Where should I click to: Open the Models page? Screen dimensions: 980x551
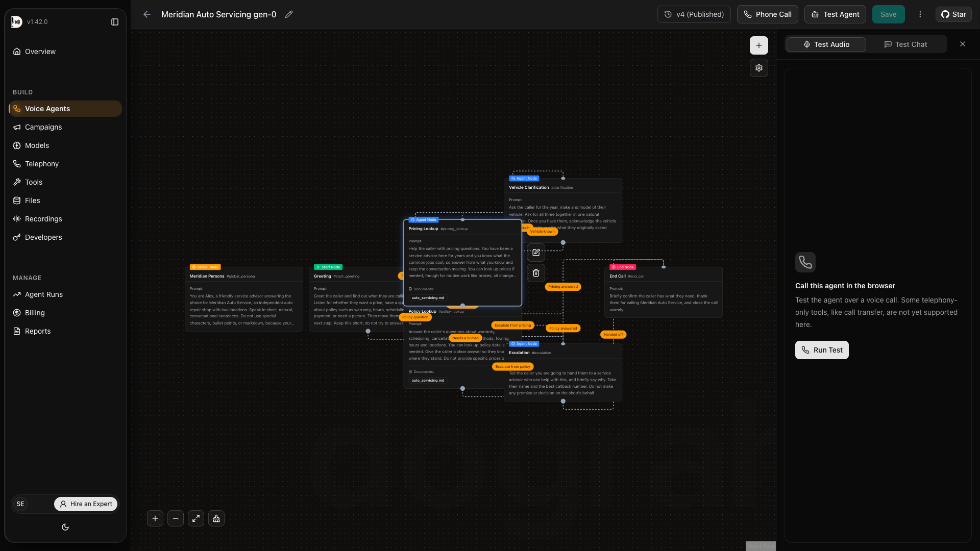pos(65,145)
